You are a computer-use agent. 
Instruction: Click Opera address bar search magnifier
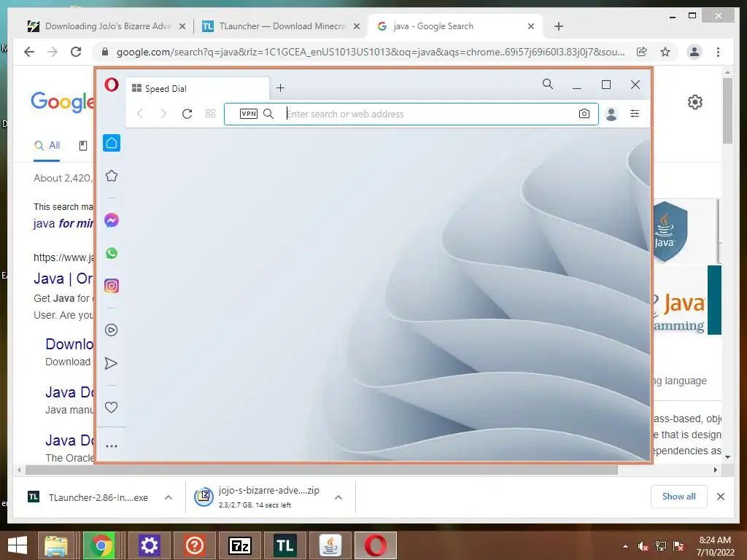(x=268, y=114)
